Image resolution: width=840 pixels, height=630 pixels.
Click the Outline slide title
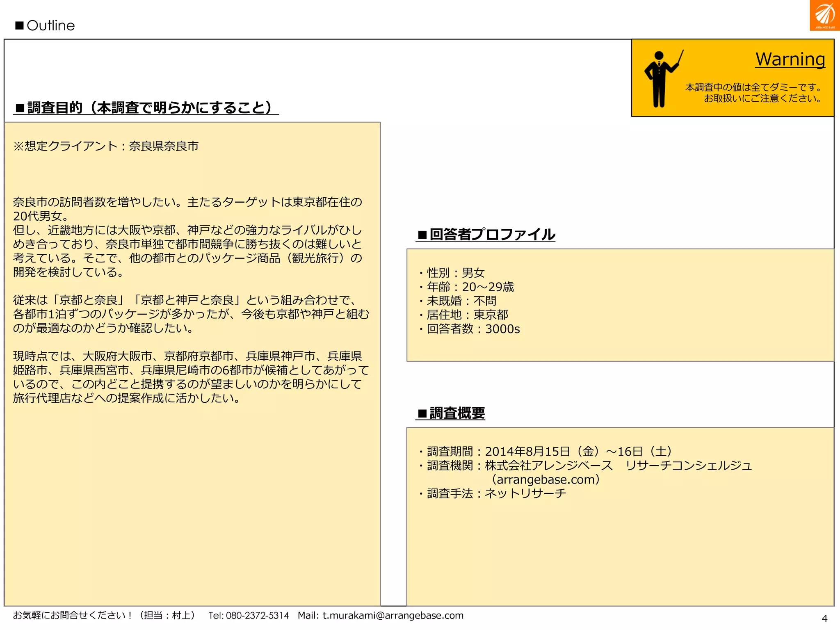click(45, 25)
